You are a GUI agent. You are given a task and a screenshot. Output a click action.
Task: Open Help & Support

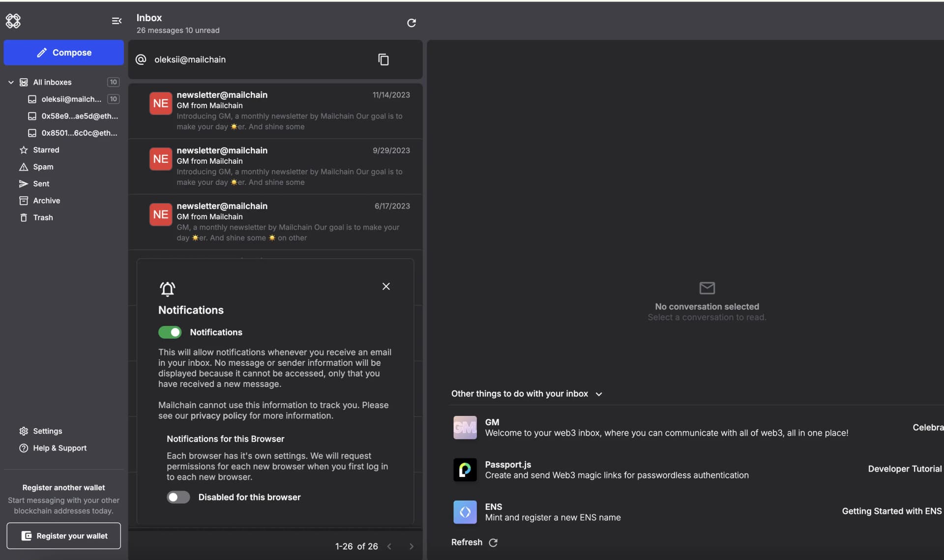tap(59, 448)
